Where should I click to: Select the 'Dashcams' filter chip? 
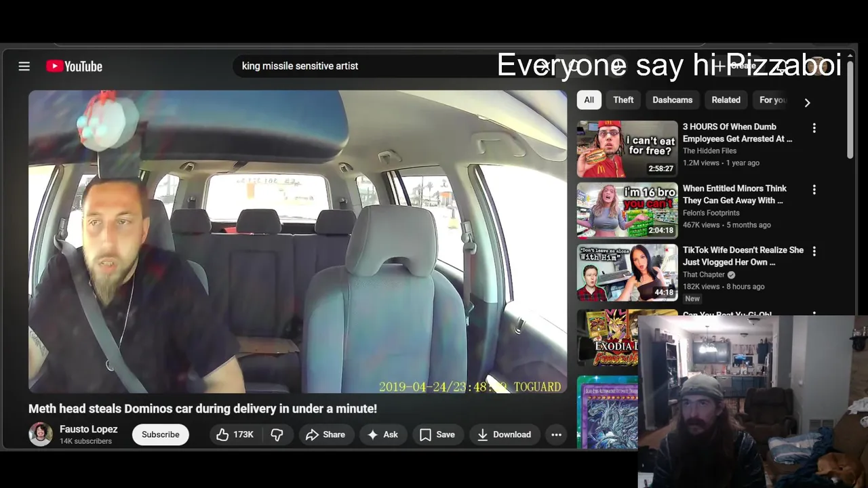672,100
